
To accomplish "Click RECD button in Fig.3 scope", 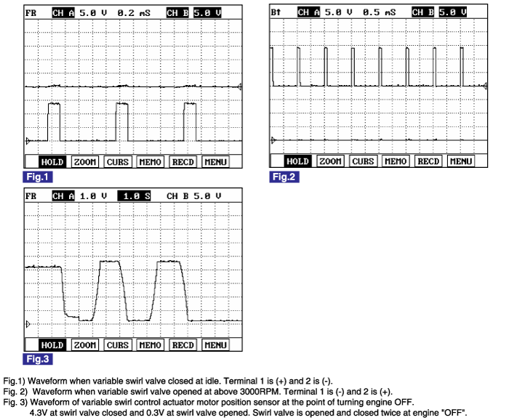I will (183, 345).
